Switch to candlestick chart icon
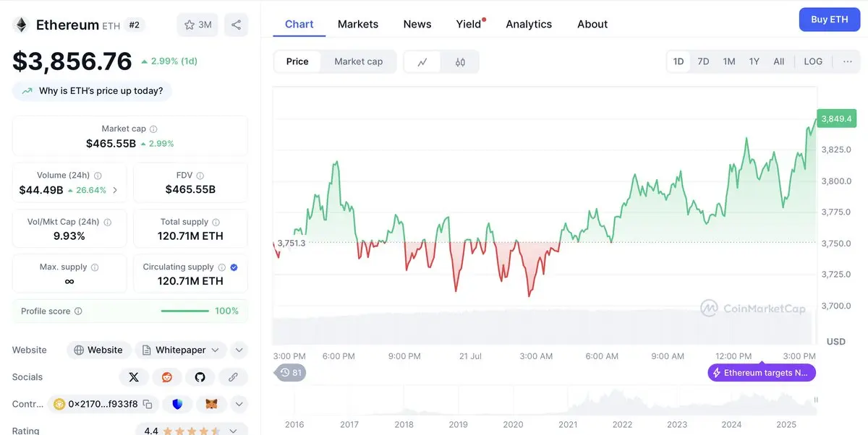 tap(460, 62)
